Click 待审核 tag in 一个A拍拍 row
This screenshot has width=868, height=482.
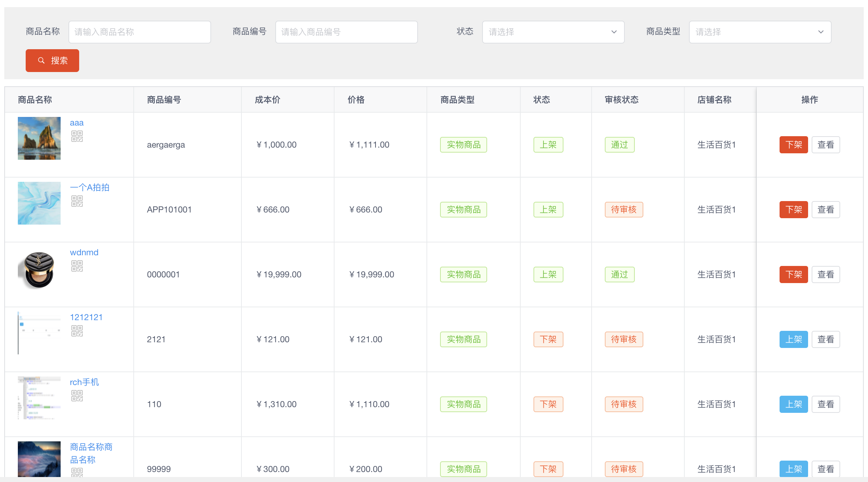[x=624, y=210]
